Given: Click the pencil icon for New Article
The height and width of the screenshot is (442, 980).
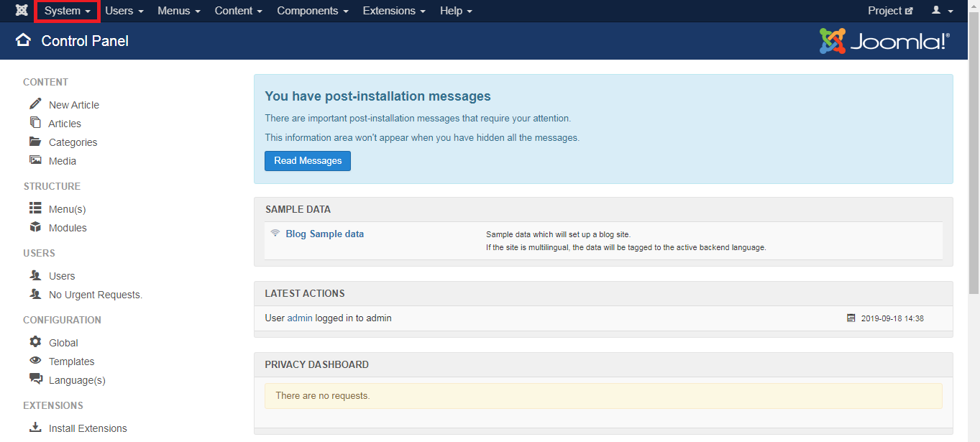Looking at the screenshot, I should [x=35, y=103].
